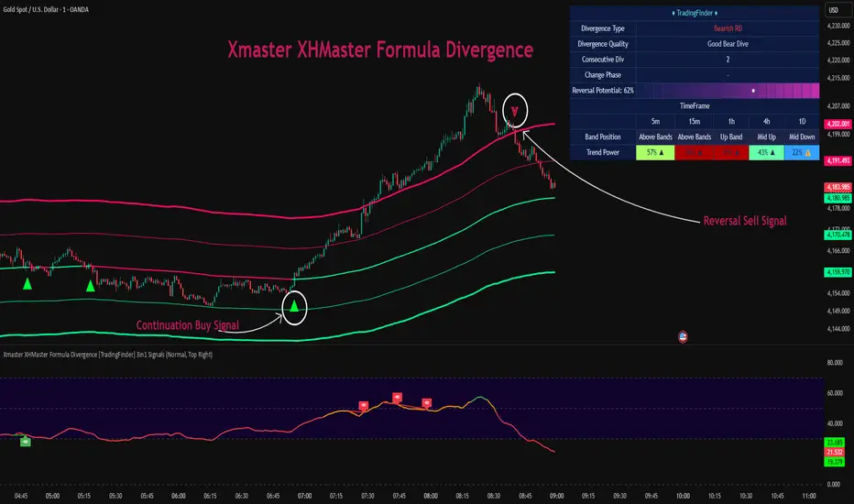Click the red Trend Power cell under 15m
This screenshot has height=504, width=854.
click(694, 152)
